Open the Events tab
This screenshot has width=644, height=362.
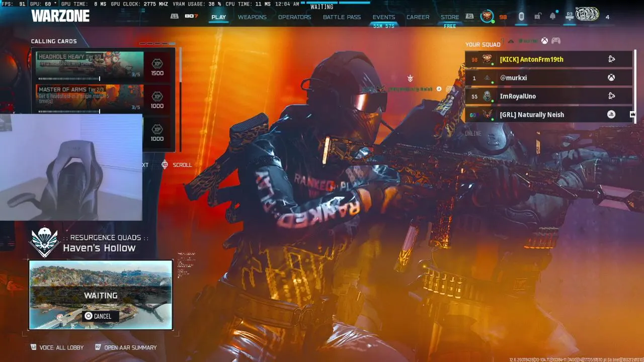[383, 17]
